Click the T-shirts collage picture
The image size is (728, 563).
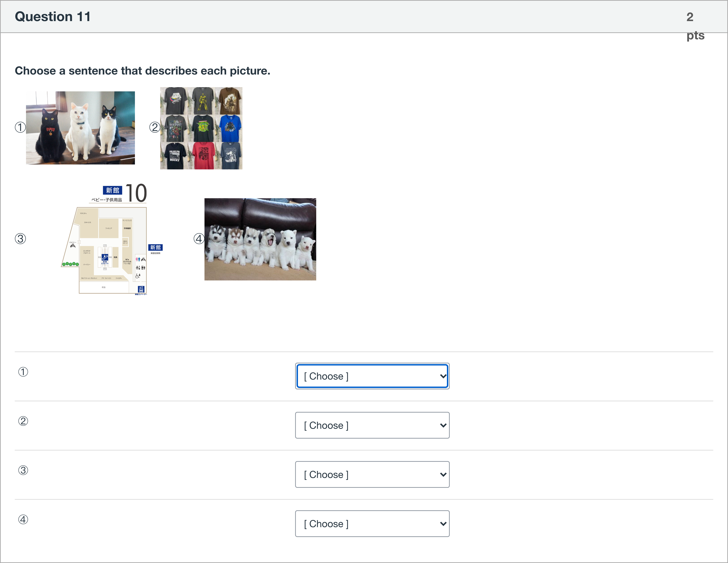(201, 128)
